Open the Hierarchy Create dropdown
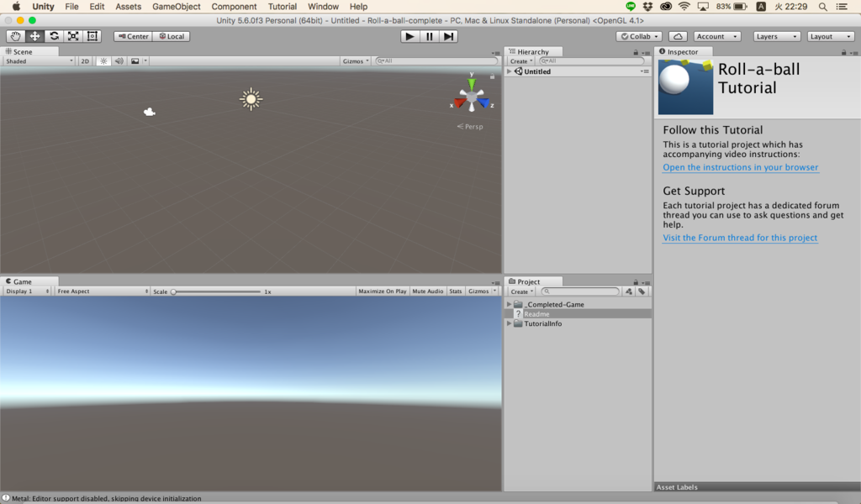Screen dimensions: 861x504 [x=521, y=60]
